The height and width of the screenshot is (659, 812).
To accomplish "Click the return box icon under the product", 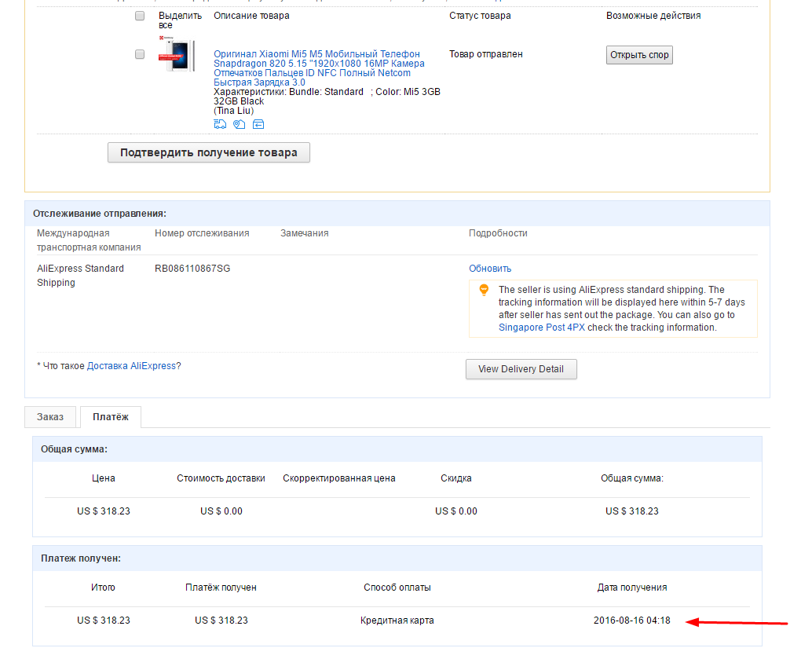I will coord(258,124).
